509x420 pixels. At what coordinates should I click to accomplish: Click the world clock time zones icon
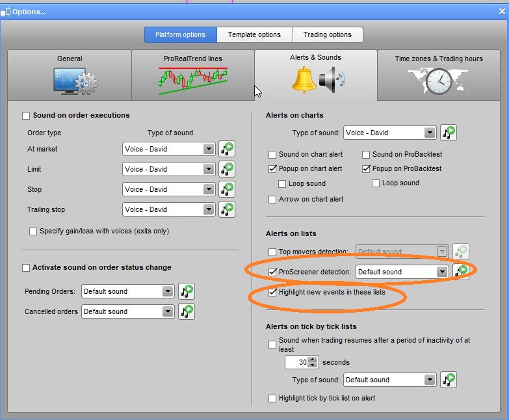pyautogui.click(x=439, y=81)
